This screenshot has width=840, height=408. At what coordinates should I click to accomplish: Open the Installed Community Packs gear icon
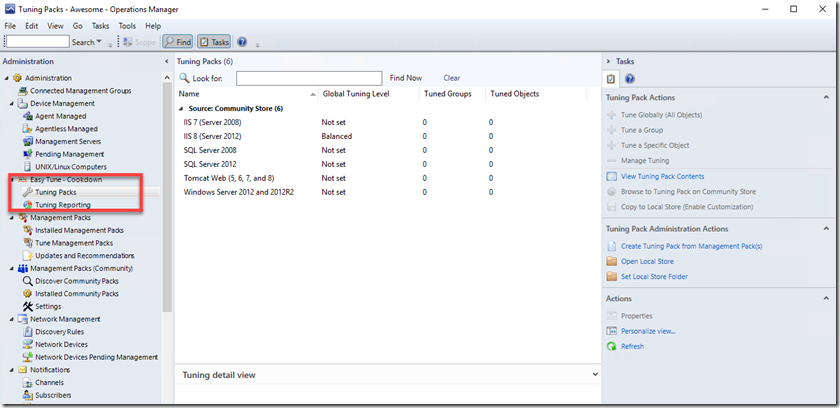point(28,294)
